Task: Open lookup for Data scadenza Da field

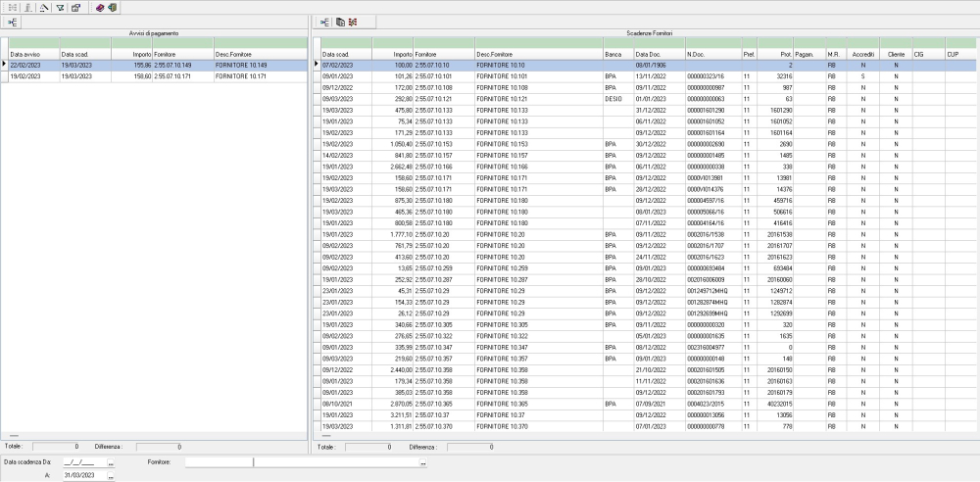Action: (x=111, y=462)
